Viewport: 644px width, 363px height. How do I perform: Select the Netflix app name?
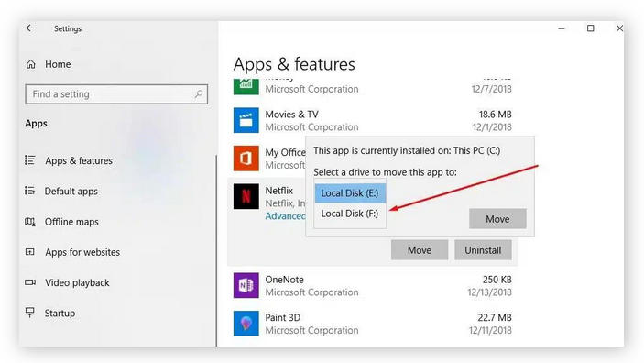pos(279,191)
